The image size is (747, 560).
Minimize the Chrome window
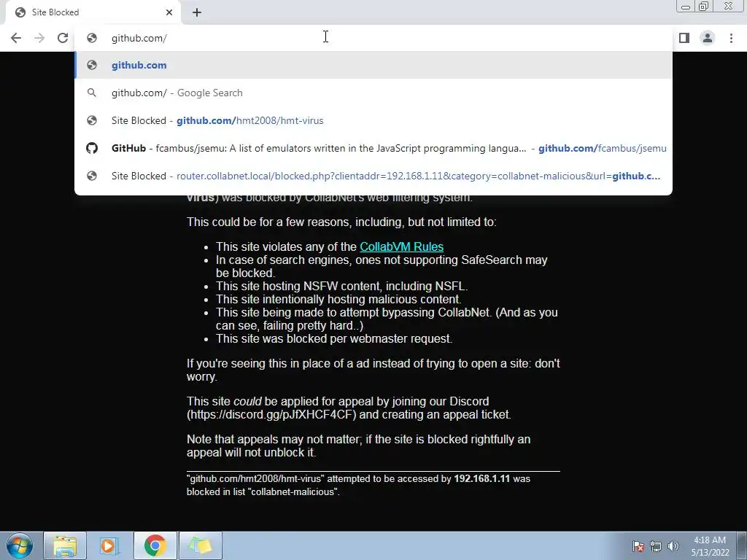pyautogui.click(x=686, y=7)
